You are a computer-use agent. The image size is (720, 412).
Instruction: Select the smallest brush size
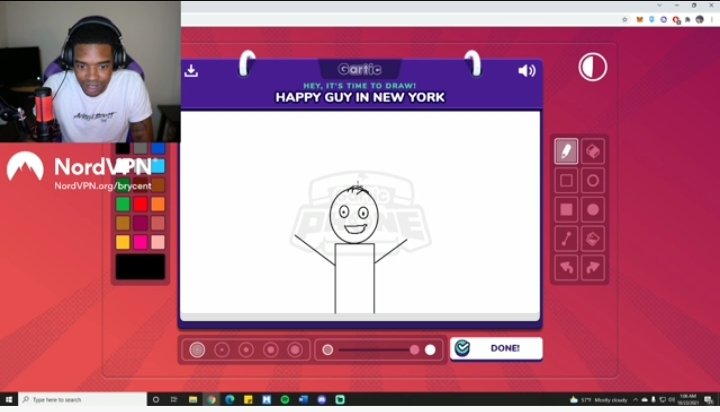point(197,350)
